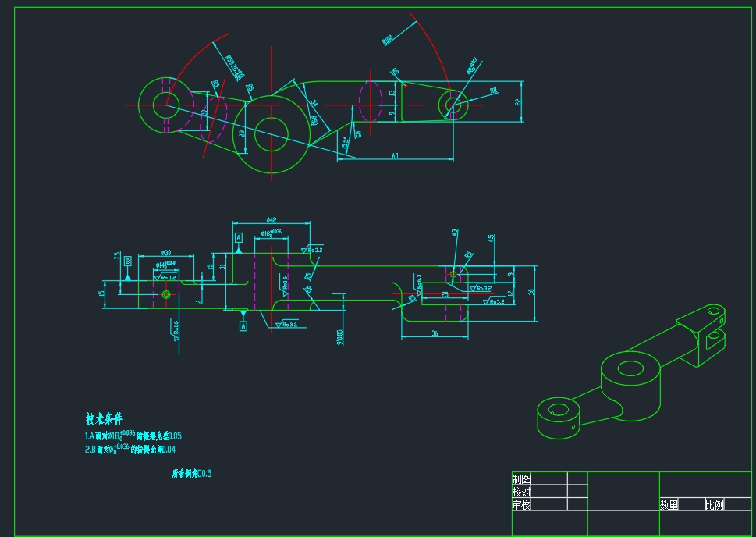Image resolution: width=756 pixels, height=537 pixels.
Task: Select the R8 radius label
Action: point(494,91)
